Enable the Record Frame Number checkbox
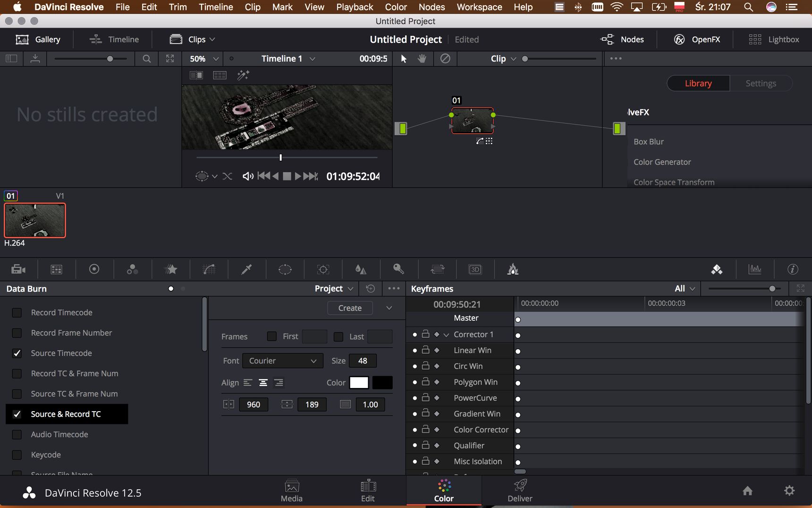 (17, 333)
